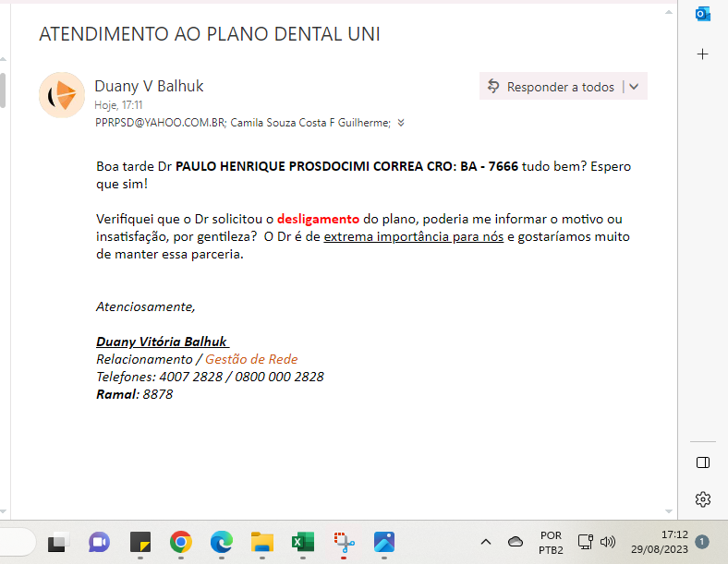
Task: Click the volume speaker tray icon
Action: (x=607, y=542)
